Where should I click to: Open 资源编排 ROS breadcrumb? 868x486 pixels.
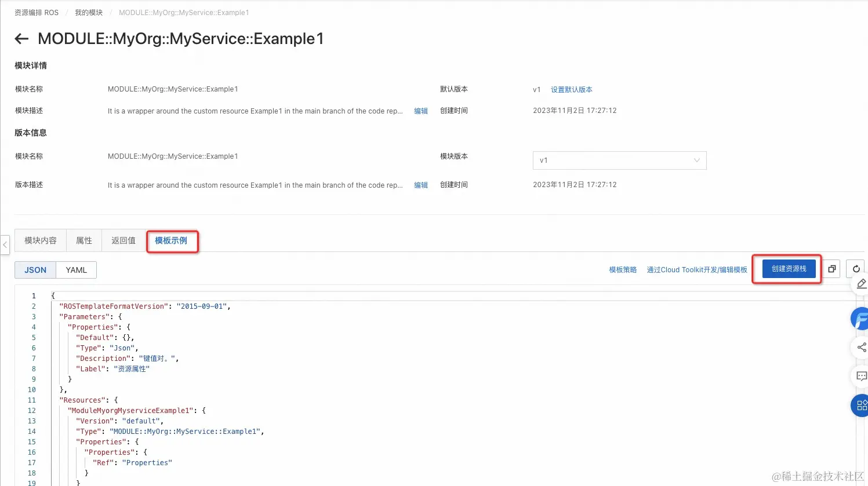pos(37,13)
